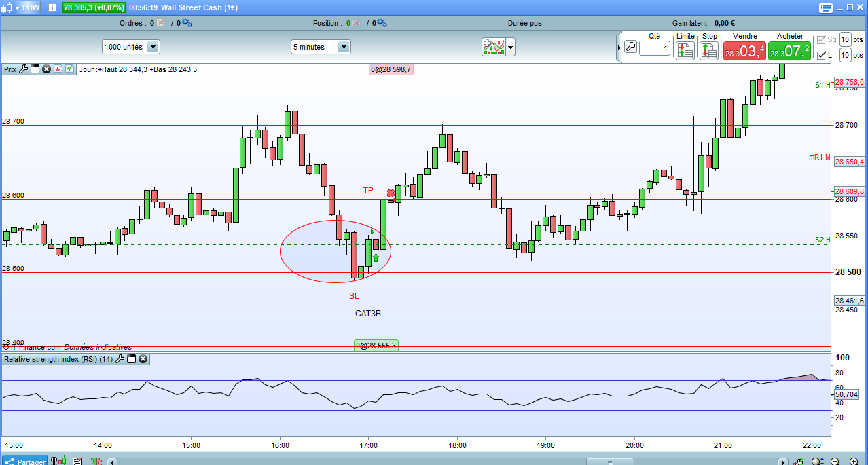Open trading panel wrench settings

click(x=630, y=48)
